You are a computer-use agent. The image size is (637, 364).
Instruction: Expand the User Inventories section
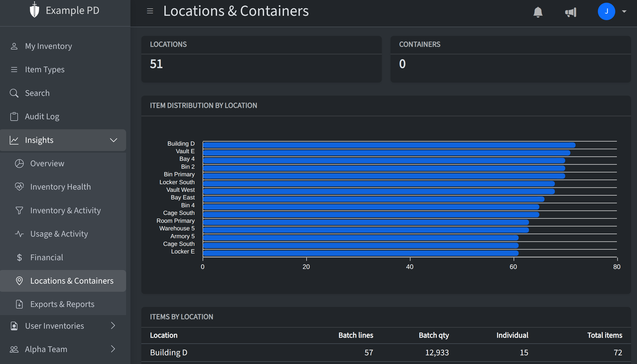pos(113,326)
